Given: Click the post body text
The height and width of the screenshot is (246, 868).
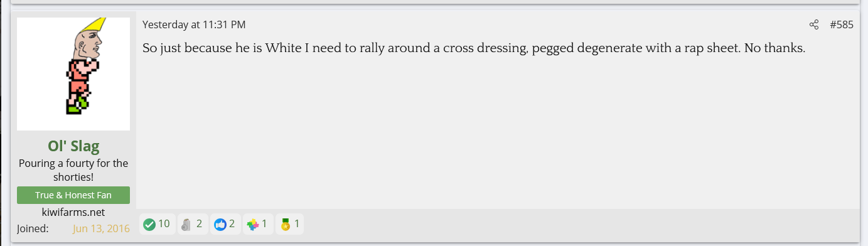Looking at the screenshot, I should click(x=474, y=48).
